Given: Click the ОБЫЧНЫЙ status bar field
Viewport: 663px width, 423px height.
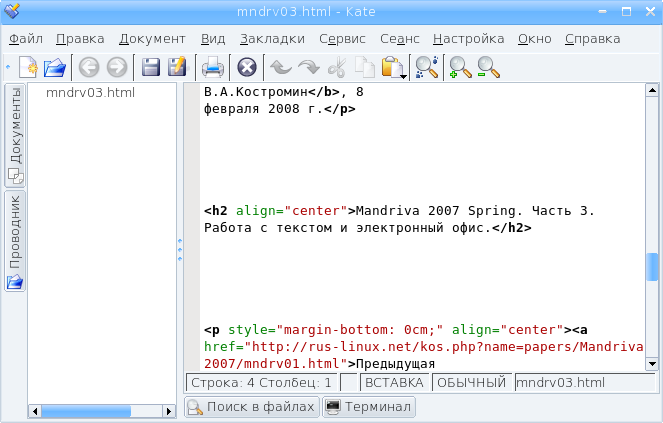Looking at the screenshot, I should 471,383.
